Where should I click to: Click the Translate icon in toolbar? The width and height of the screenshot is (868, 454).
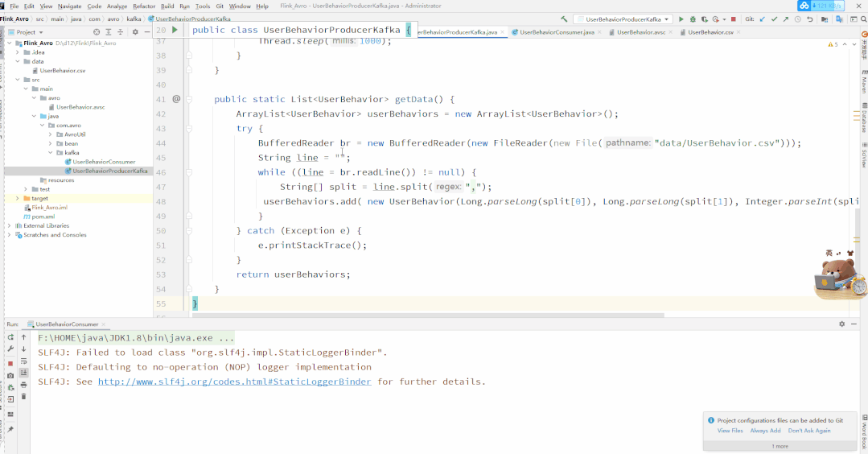coord(839,19)
